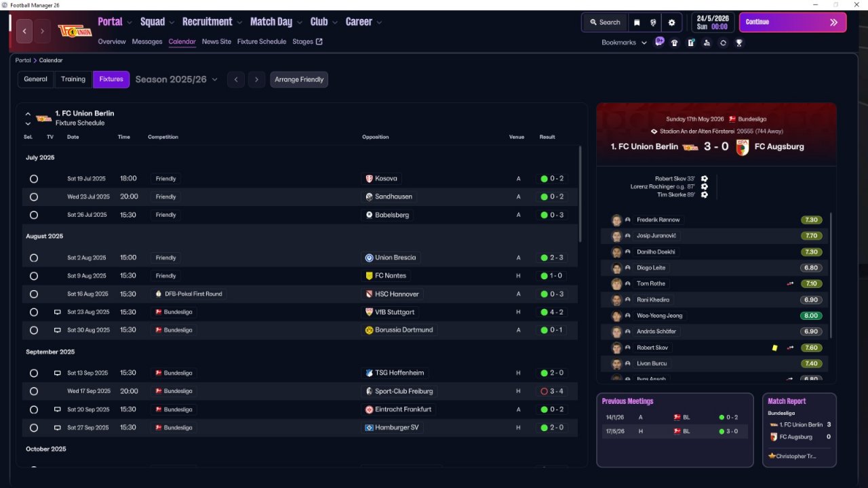
Task: Click the circular arrows icon in the bookmarks row
Action: 723,43
